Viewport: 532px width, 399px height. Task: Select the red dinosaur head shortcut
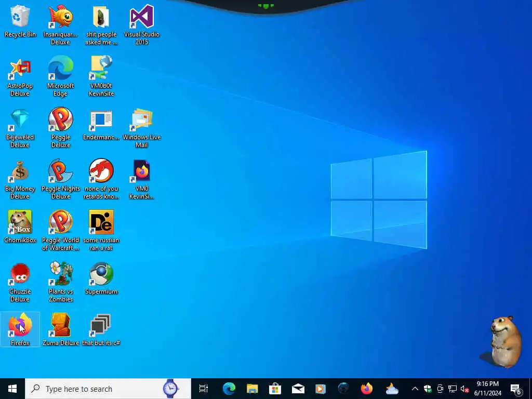point(101,179)
